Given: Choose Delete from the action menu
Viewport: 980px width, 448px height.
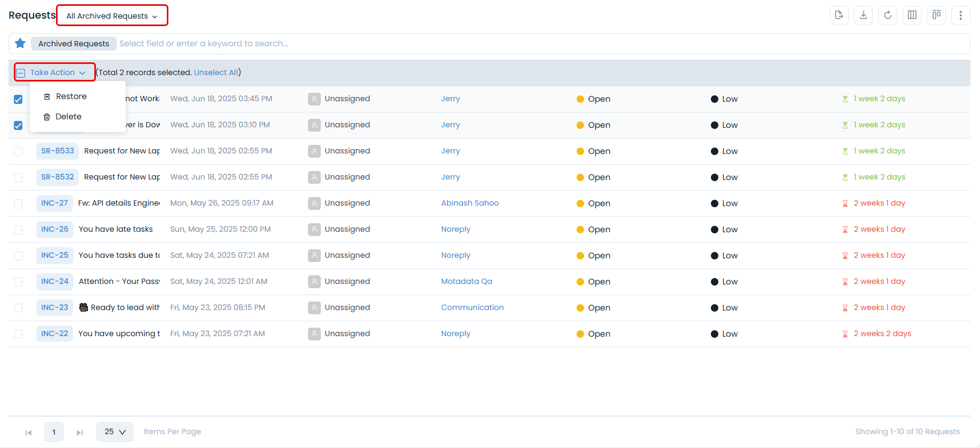Looking at the screenshot, I should 68,117.
